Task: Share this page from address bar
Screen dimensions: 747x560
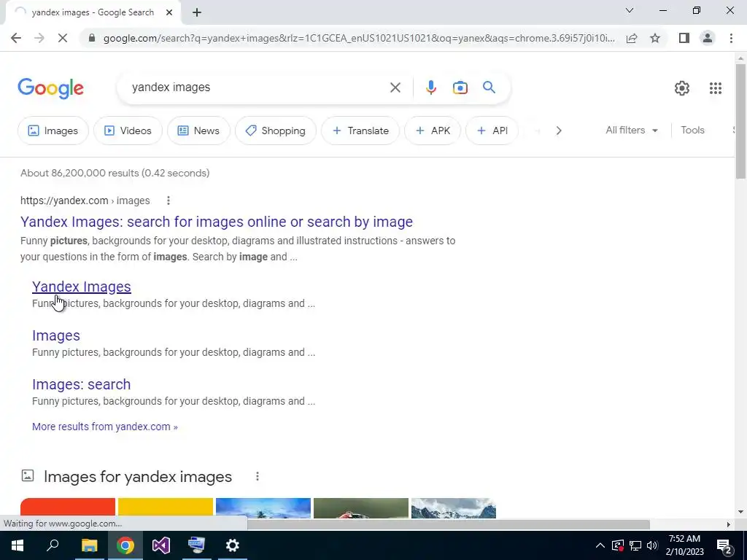Action: pos(632,38)
